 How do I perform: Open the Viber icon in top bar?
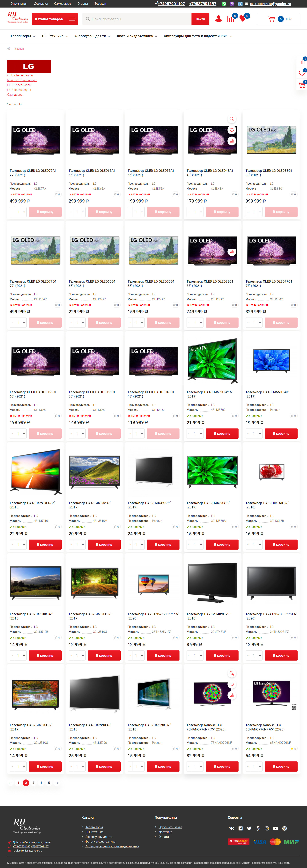[232, 4]
